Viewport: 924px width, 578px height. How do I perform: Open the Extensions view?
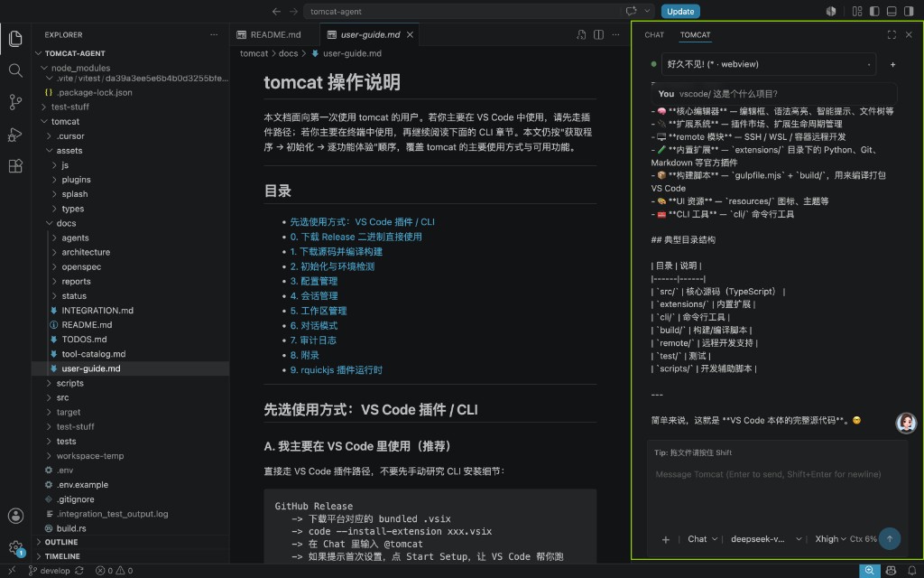click(x=15, y=166)
